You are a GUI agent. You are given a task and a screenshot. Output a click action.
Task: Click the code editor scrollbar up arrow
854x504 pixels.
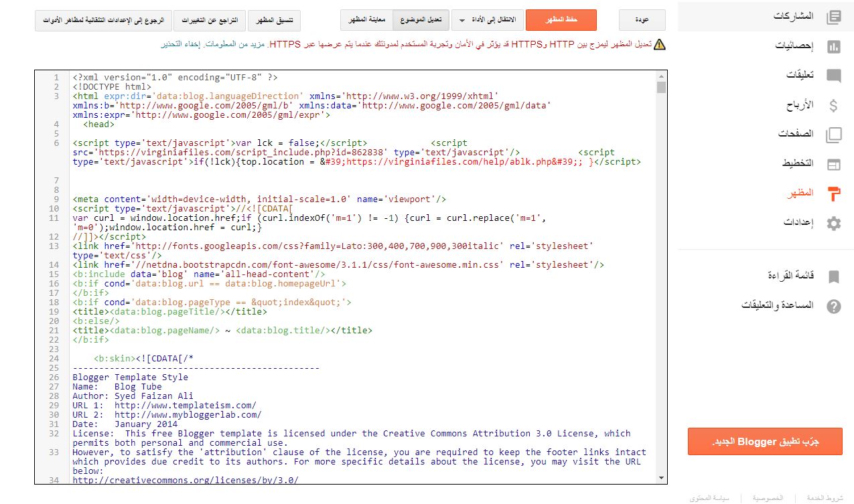point(662,76)
